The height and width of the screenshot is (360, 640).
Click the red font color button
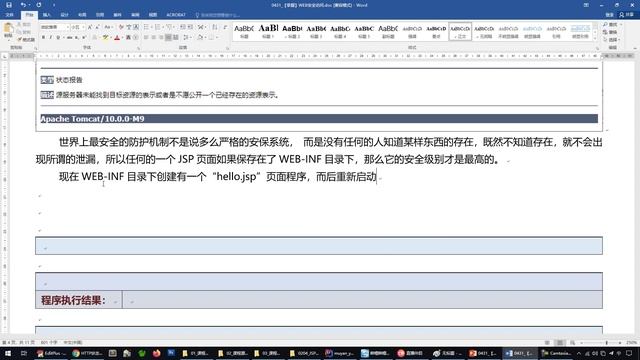117,38
